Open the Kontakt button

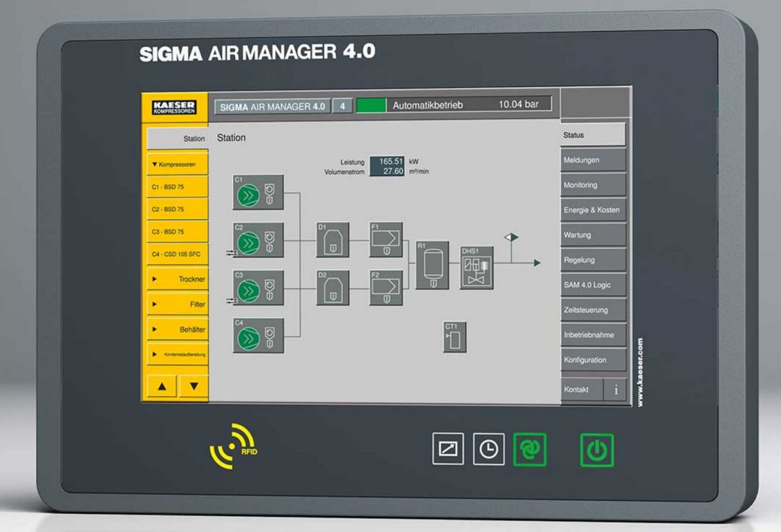pyautogui.click(x=581, y=390)
